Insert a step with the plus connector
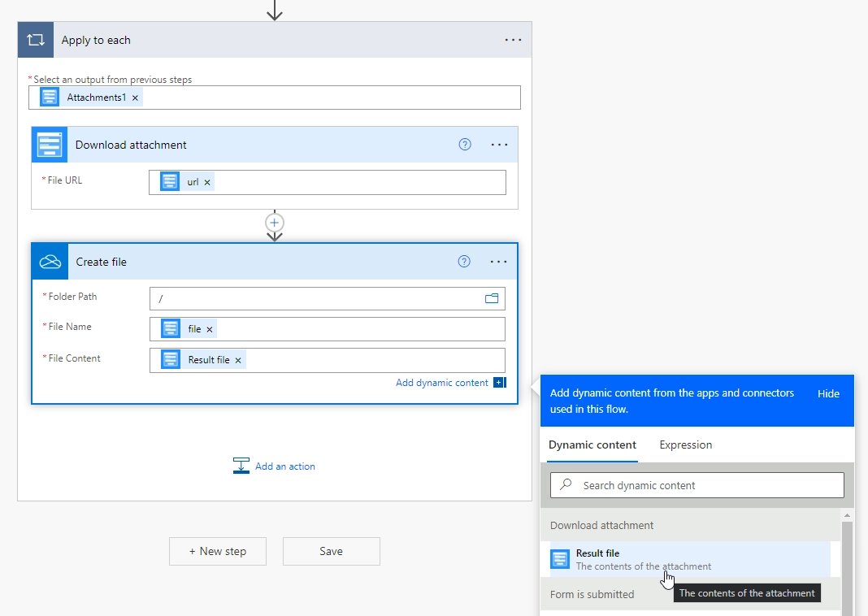Screen dimensions: 868x616 (275, 223)
